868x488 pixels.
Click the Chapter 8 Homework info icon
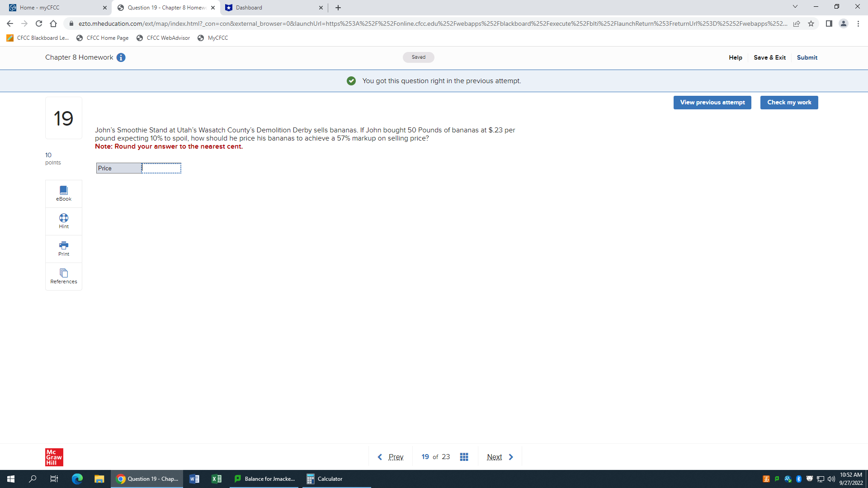tap(121, 57)
